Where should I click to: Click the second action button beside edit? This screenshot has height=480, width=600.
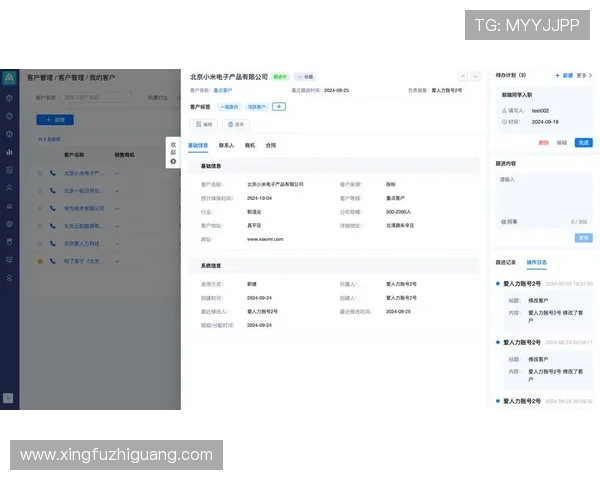click(x=236, y=124)
